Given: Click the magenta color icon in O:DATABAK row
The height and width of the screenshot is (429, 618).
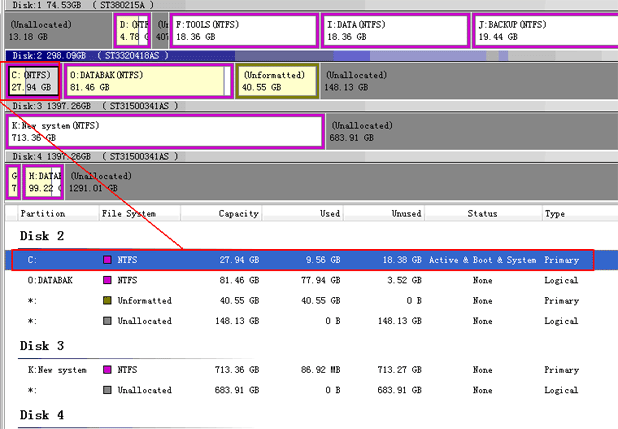Looking at the screenshot, I should pos(107,280).
